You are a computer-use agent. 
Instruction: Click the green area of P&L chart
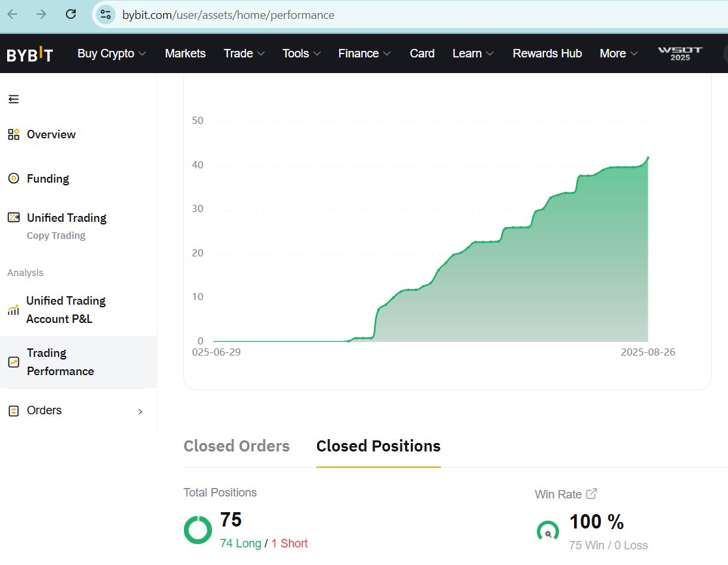[x=534, y=288]
